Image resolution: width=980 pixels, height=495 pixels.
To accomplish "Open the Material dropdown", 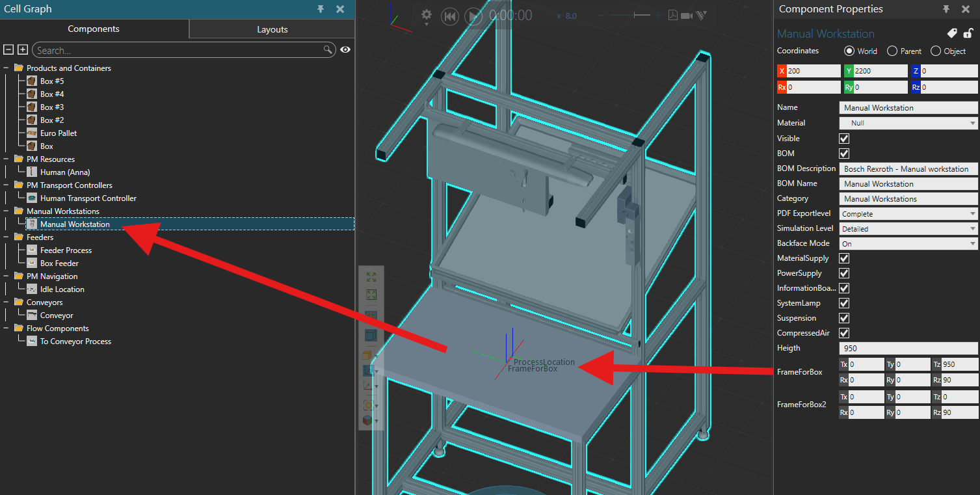I will click(908, 123).
